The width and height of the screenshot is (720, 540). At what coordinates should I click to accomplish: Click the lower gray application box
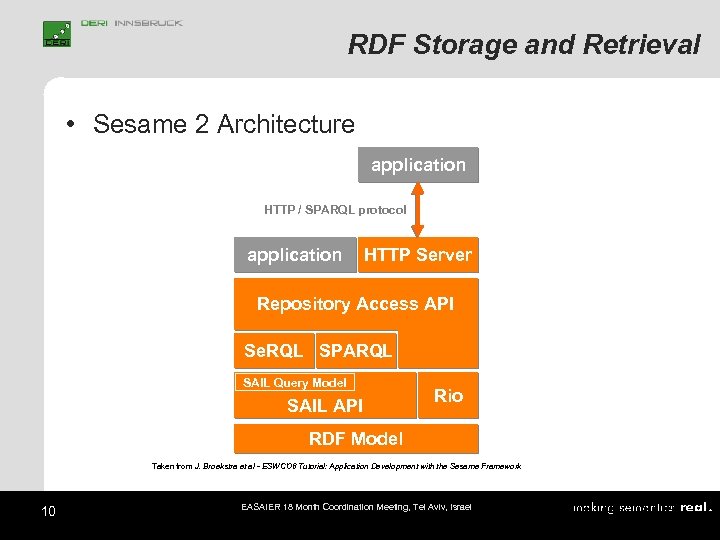[x=295, y=255]
